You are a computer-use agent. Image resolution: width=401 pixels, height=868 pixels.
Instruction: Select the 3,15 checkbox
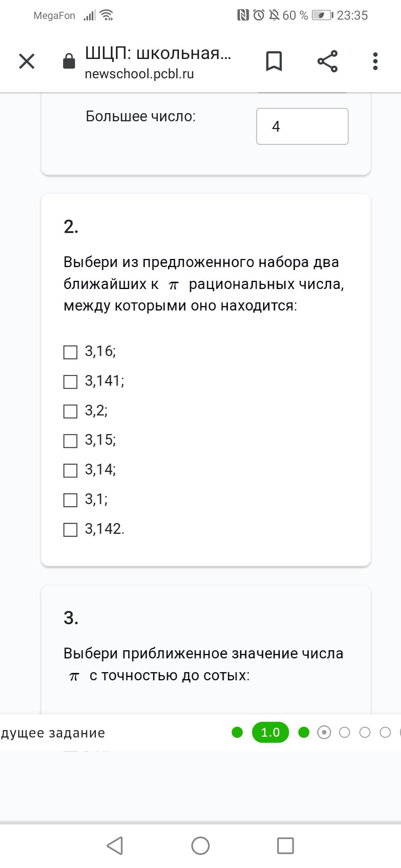70,441
